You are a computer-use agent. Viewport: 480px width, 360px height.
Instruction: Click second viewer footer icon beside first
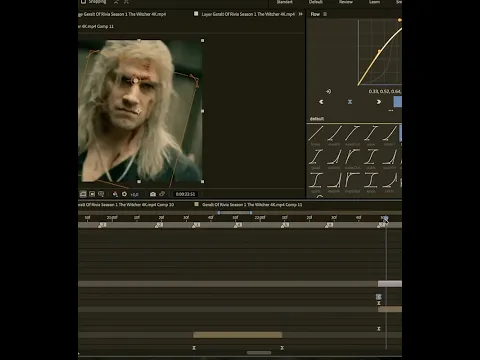92,194
